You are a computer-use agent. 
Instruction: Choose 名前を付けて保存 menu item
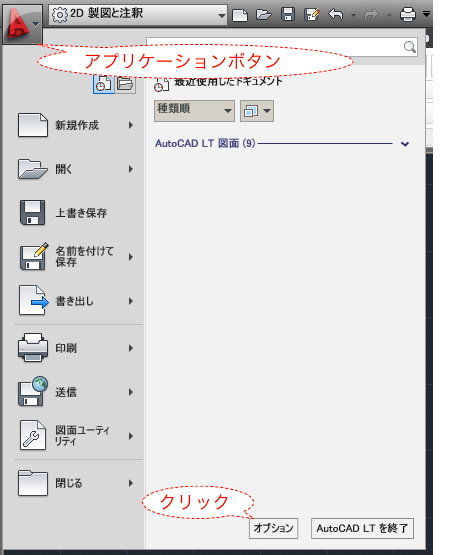[x=77, y=257]
